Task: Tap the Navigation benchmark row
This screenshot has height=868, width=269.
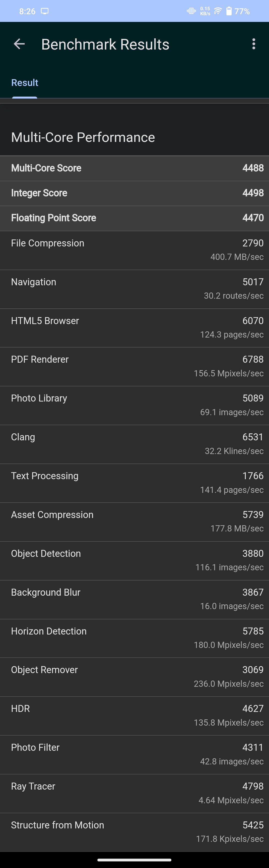Action: point(134,289)
